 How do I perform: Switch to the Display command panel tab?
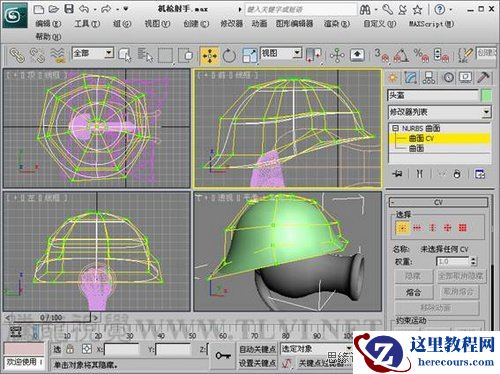click(466, 78)
